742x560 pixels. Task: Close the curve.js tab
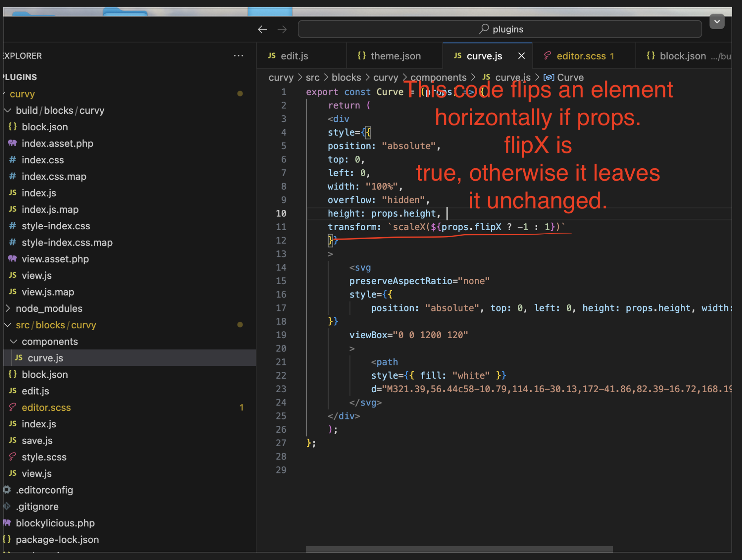click(x=521, y=56)
